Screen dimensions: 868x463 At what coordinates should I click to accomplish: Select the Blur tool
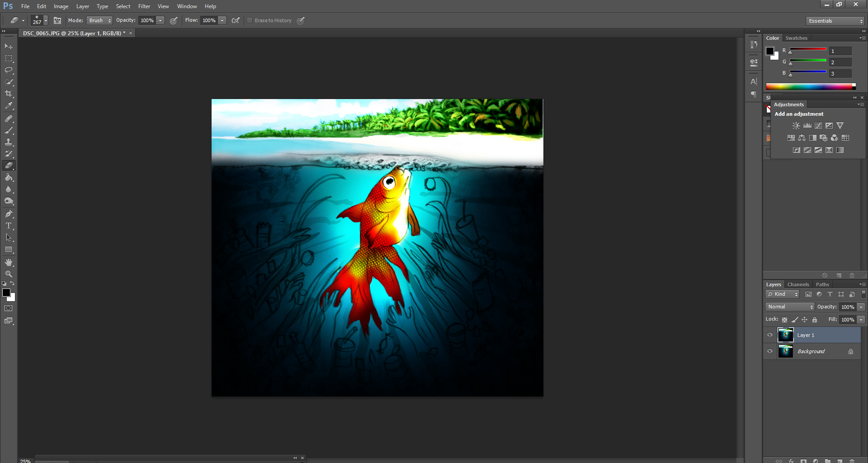coord(9,189)
